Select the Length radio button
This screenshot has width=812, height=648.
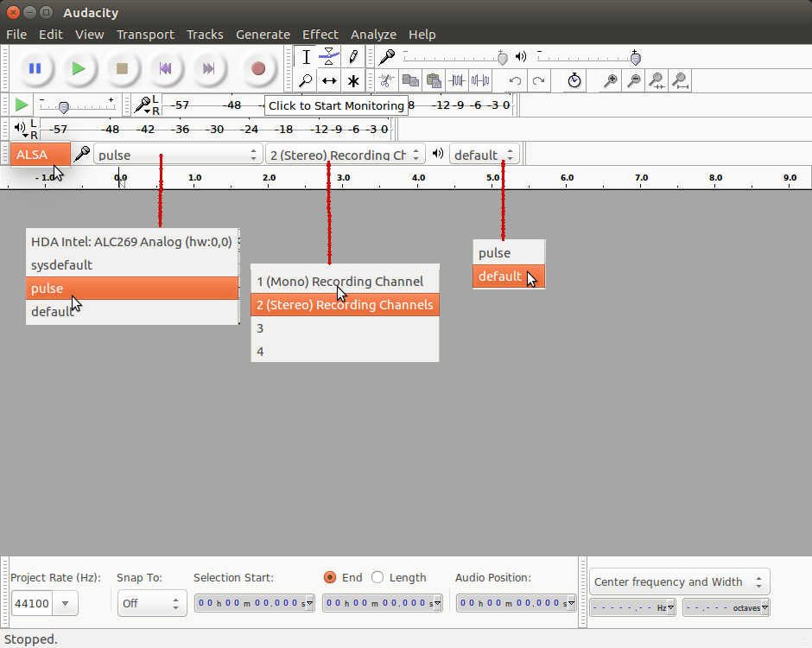[x=377, y=577]
